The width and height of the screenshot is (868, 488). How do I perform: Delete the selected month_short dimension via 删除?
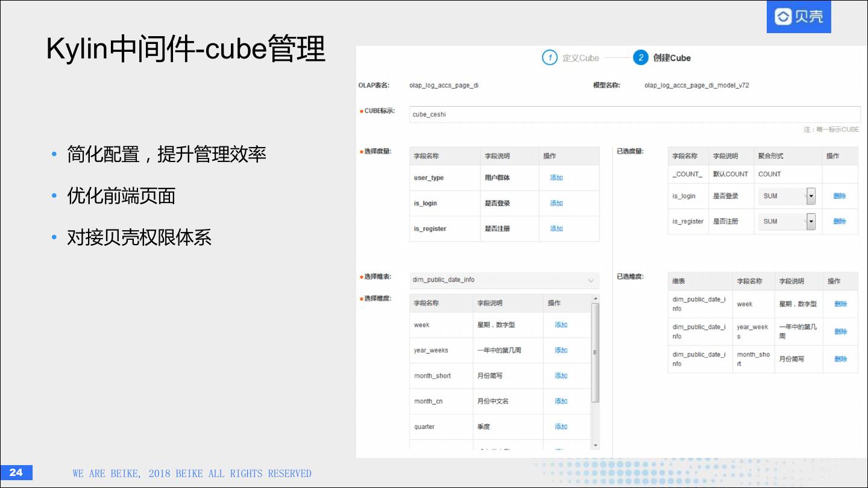coord(841,358)
